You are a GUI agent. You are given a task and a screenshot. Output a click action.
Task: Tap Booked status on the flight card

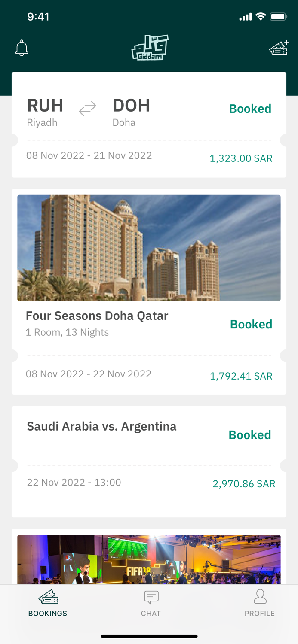[x=250, y=109]
